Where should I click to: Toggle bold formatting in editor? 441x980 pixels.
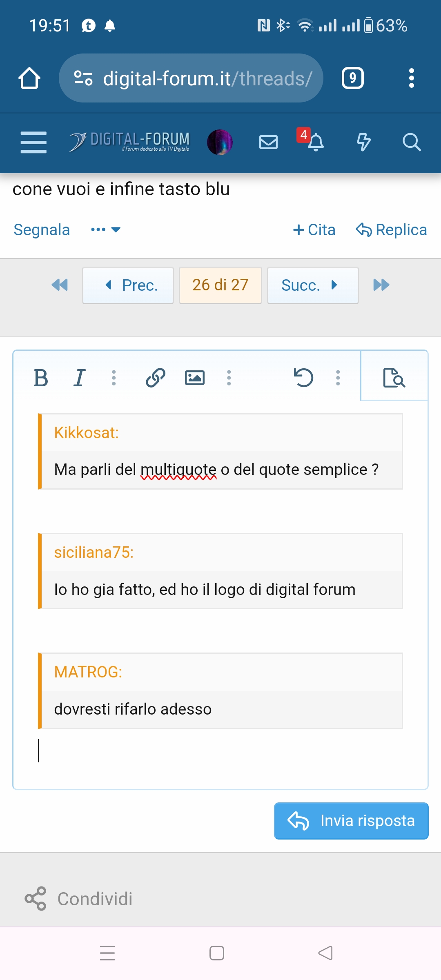[x=41, y=378]
